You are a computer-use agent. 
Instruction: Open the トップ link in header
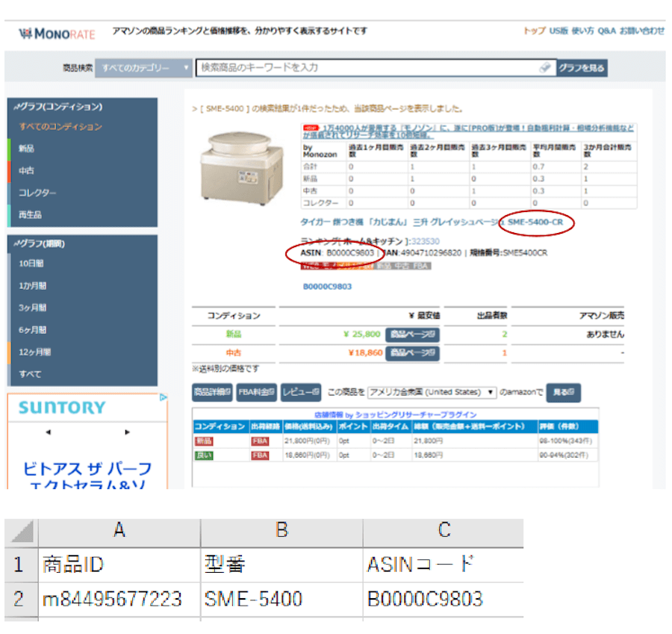point(534,31)
